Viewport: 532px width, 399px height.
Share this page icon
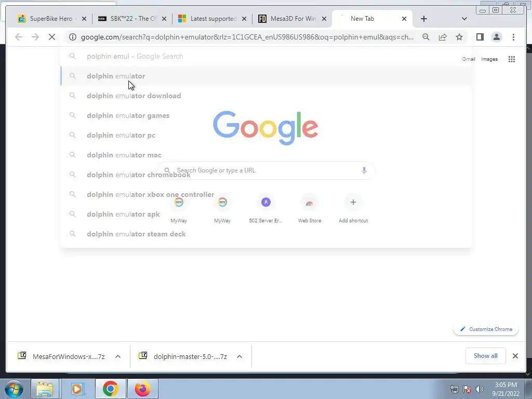(x=443, y=37)
